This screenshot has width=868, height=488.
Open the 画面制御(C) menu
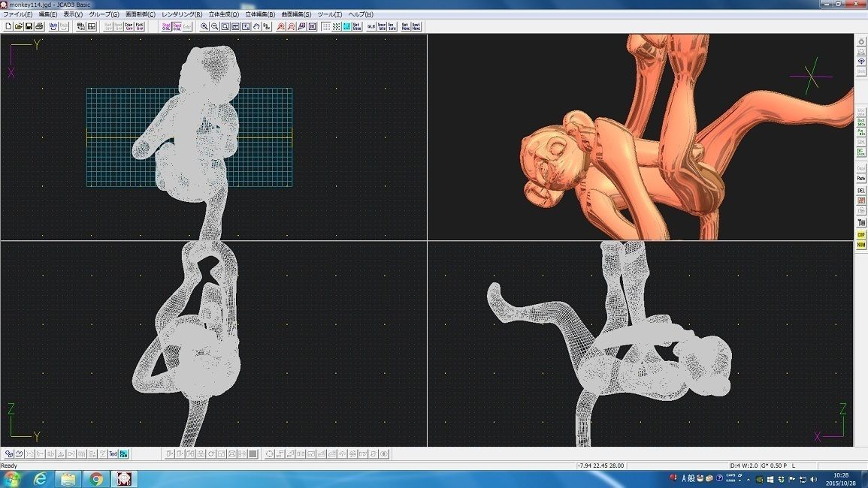(140, 14)
